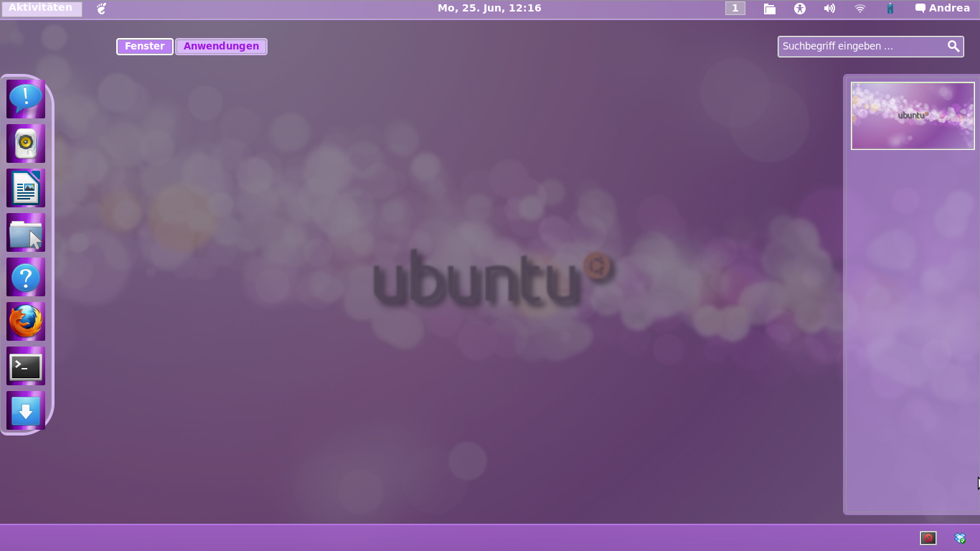Image resolution: width=980 pixels, height=551 pixels.
Task: Click the GNOME foot icon in top bar
Action: coord(101,9)
